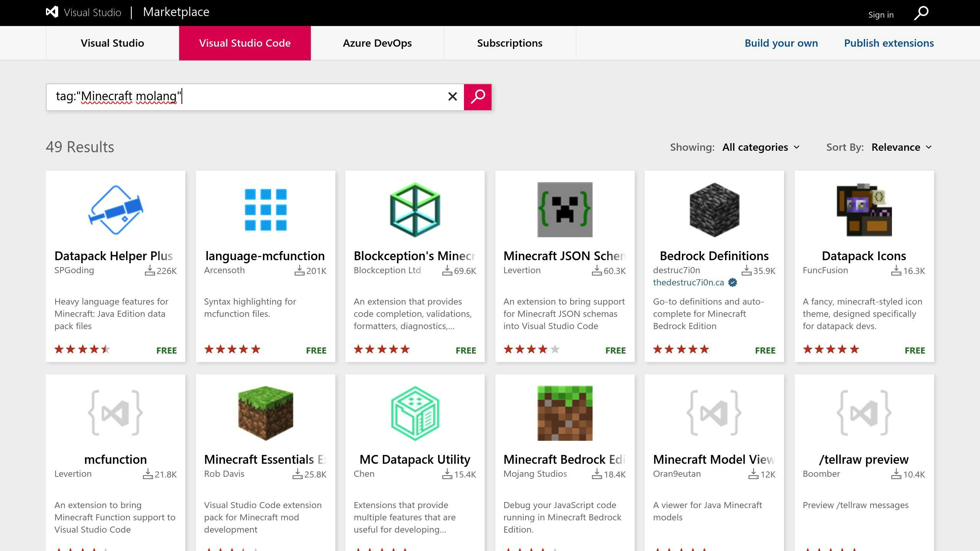Click the download icon beside 226K
The image size is (980, 551).
click(149, 271)
